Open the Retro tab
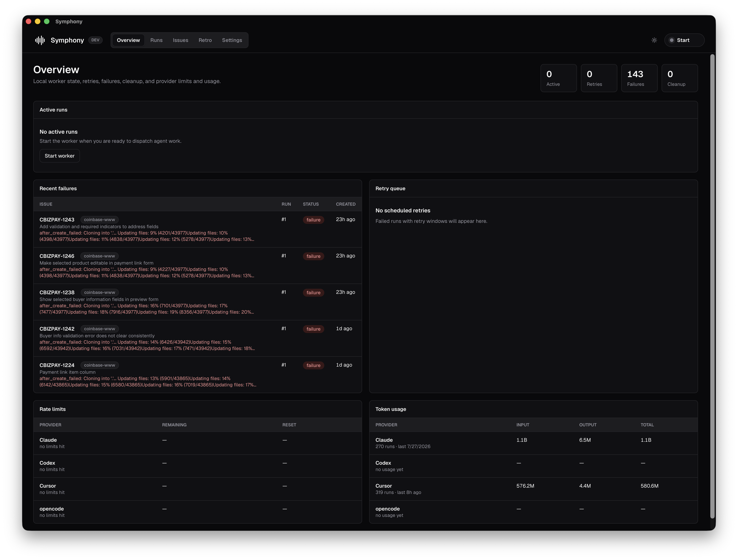The width and height of the screenshot is (738, 560). click(205, 40)
